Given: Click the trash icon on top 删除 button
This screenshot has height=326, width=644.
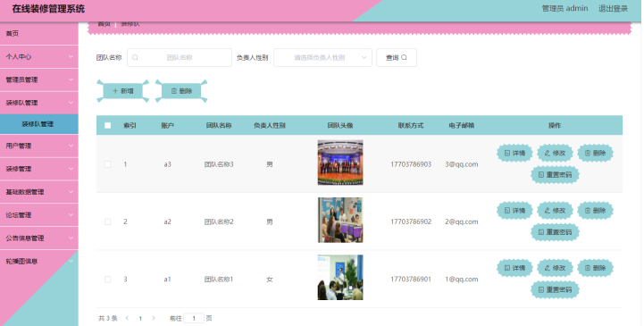Looking at the screenshot, I should tap(174, 91).
